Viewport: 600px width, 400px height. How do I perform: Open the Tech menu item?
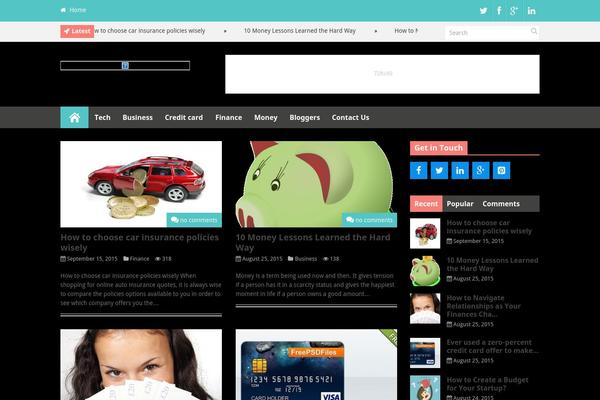pos(102,118)
